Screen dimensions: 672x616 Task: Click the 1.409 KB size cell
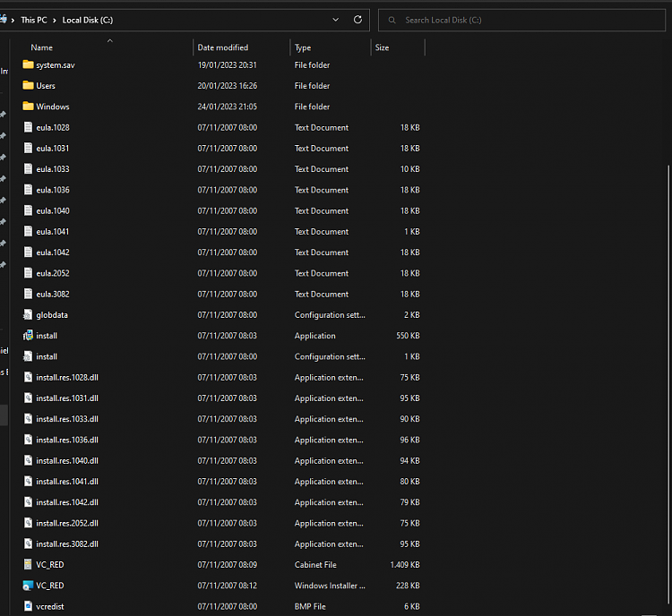tap(405, 565)
